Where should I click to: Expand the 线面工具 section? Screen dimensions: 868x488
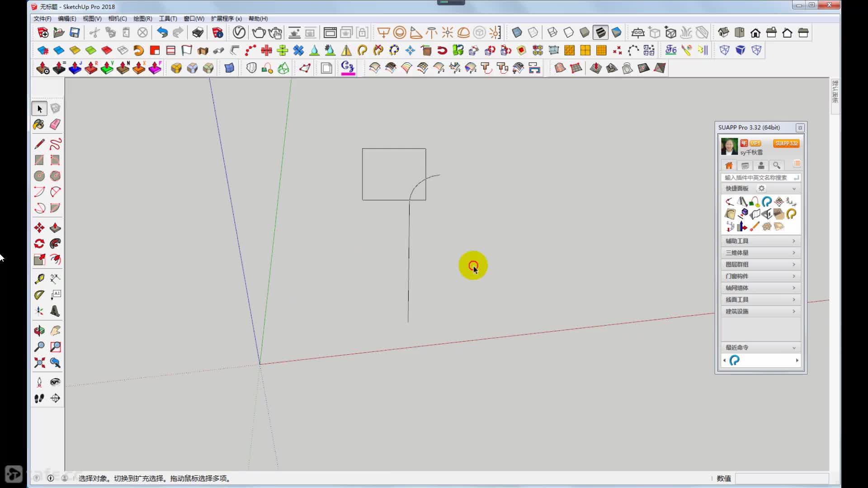click(x=761, y=300)
